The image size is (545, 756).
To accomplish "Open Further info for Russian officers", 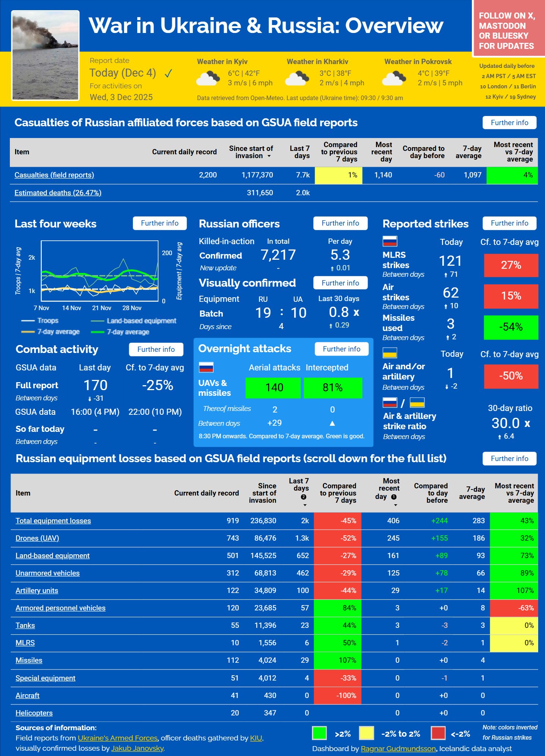I will click(x=340, y=223).
